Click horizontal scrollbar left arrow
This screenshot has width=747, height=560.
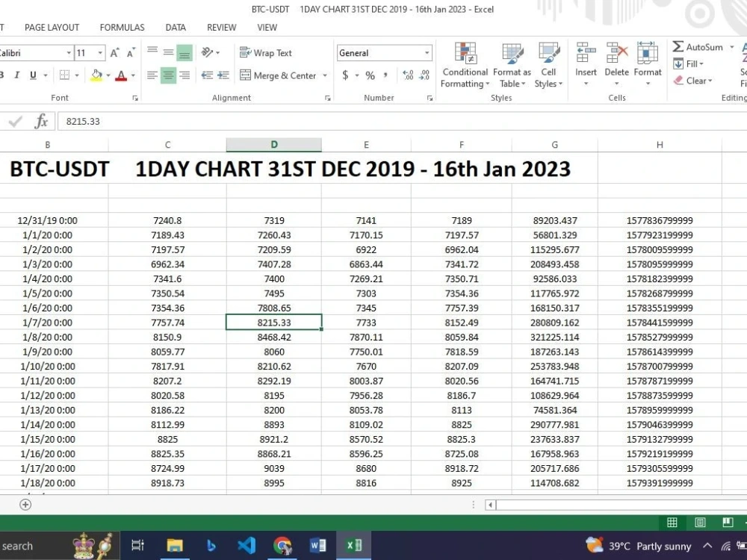(490, 505)
